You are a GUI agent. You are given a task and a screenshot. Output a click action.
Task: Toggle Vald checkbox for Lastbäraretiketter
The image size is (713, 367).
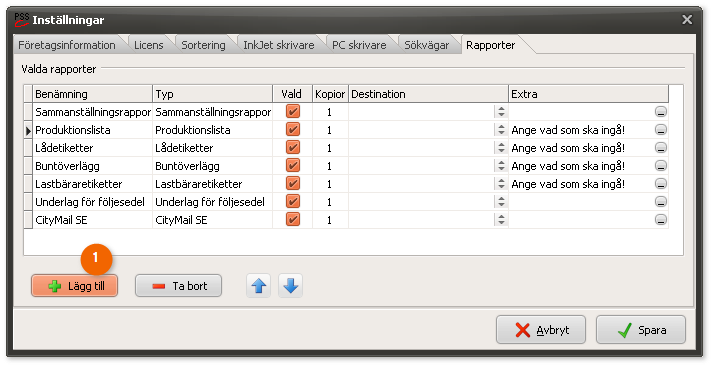pyautogui.click(x=293, y=183)
